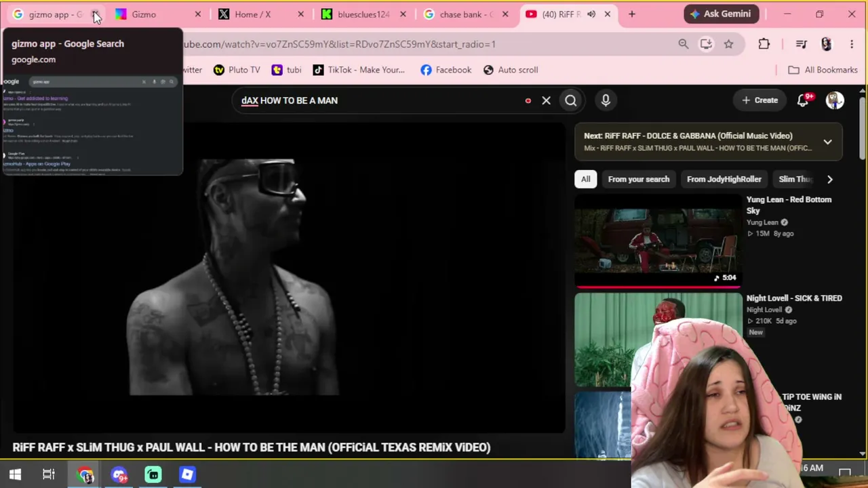Click the YouTube Create button
868x488 pixels.
click(759, 100)
